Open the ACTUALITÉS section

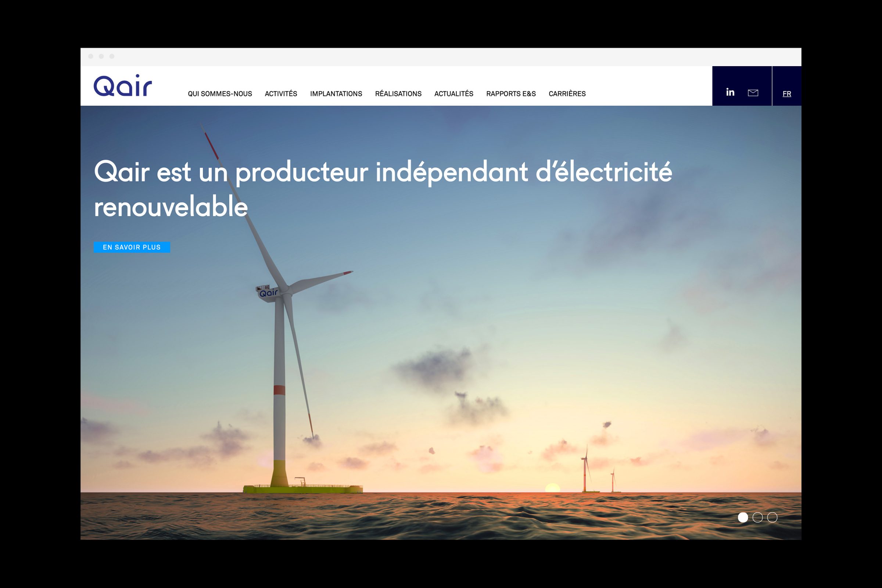tap(453, 94)
